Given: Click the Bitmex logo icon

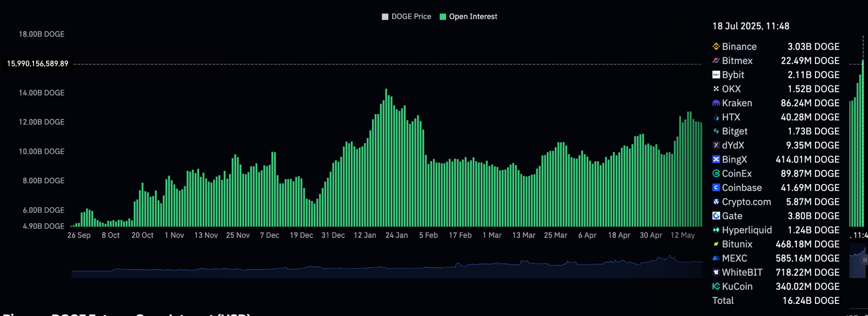Looking at the screenshot, I should [x=716, y=61].
